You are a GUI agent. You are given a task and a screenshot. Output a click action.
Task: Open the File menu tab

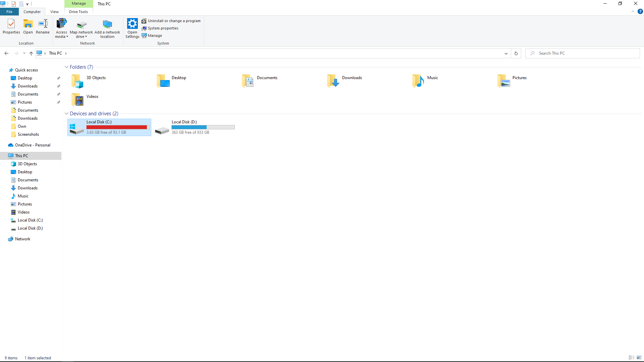(9, 12)
